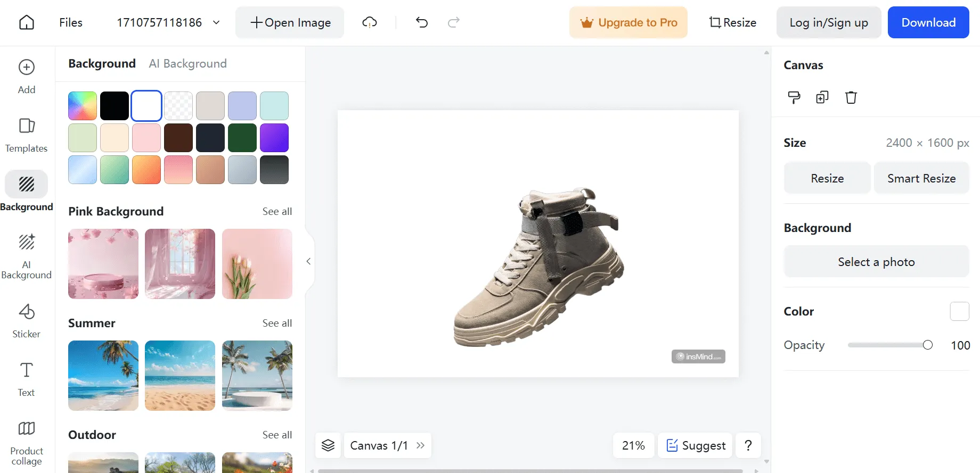Delete the canvas with the trash icon
The image size is (980, 473).
click(x=851, y=97)
